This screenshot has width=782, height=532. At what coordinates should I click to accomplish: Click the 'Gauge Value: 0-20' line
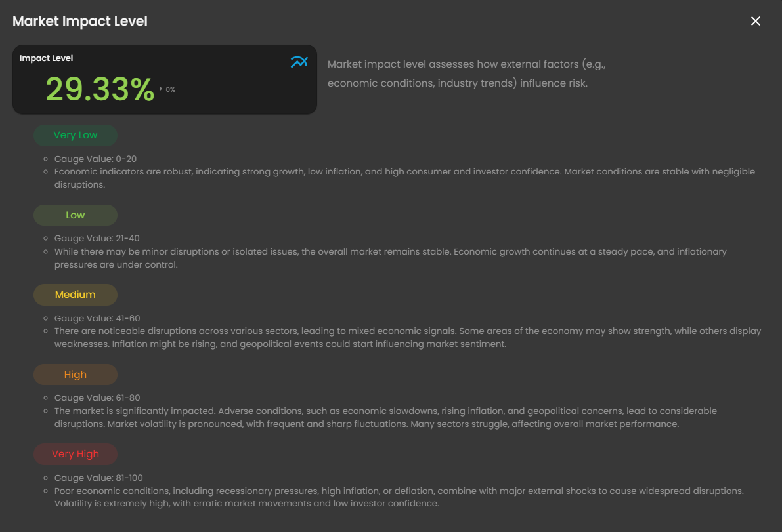pyautogui.click(x=95, y=159)
